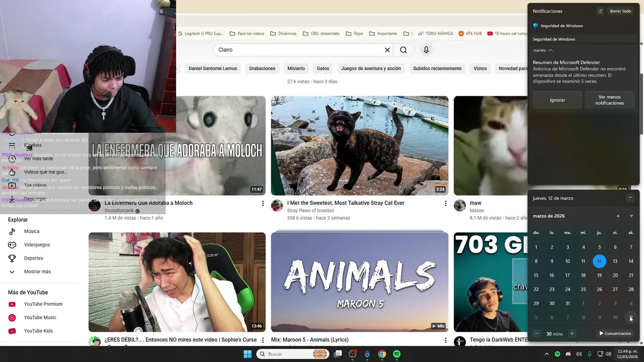Start the Concentración focus session
The image size is (644, 362).
(x=615, y=333)
